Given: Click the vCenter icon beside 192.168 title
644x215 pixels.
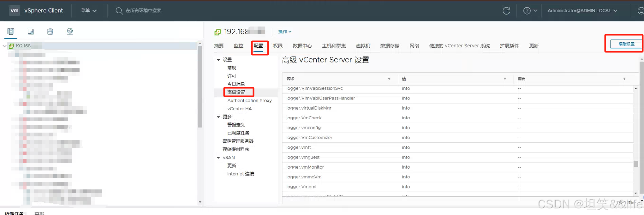Looking at the screenshot, I should click(x=218, y=32).
